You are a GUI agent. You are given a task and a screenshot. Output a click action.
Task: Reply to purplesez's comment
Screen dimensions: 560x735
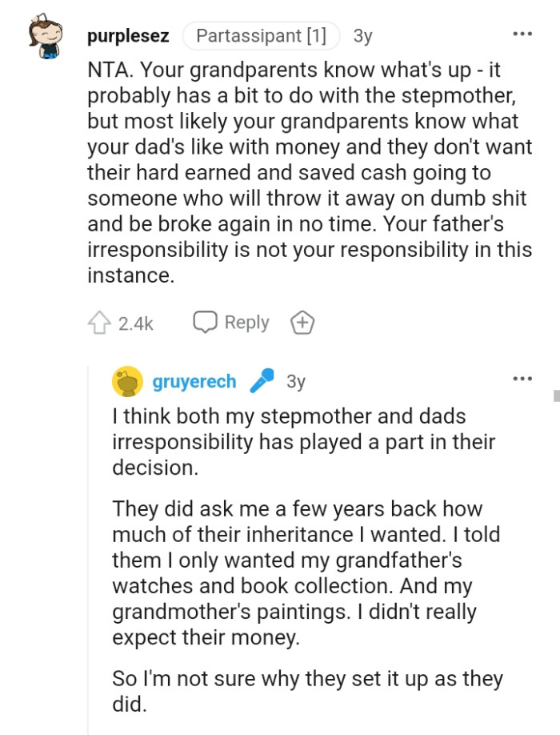pos(231,323)
